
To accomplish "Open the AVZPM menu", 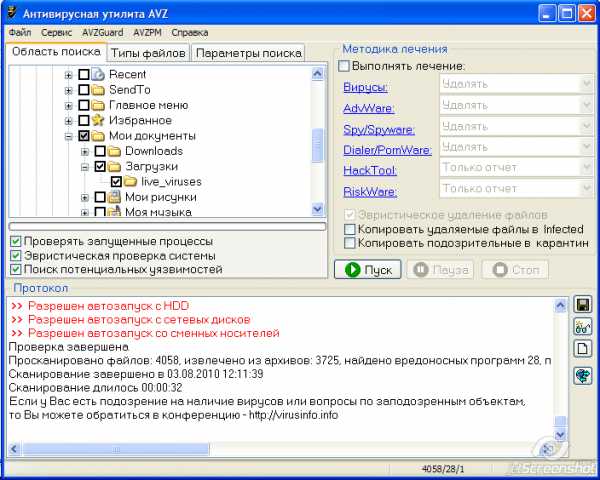I will 147,33.
